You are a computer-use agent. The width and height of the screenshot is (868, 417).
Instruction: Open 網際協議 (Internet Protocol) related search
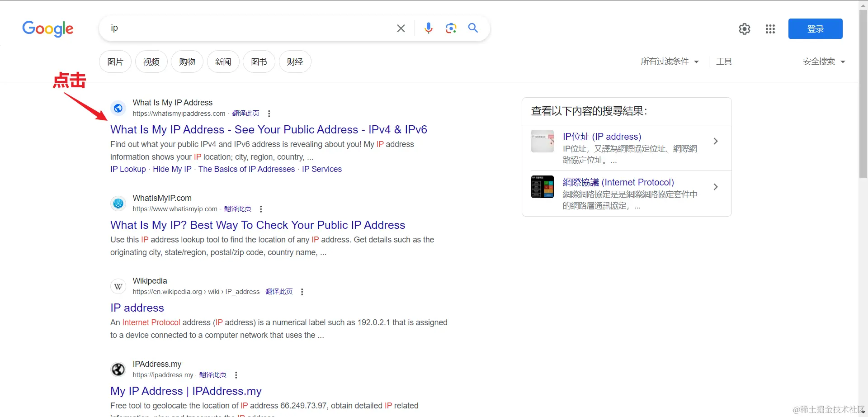(x=618, y=182)
